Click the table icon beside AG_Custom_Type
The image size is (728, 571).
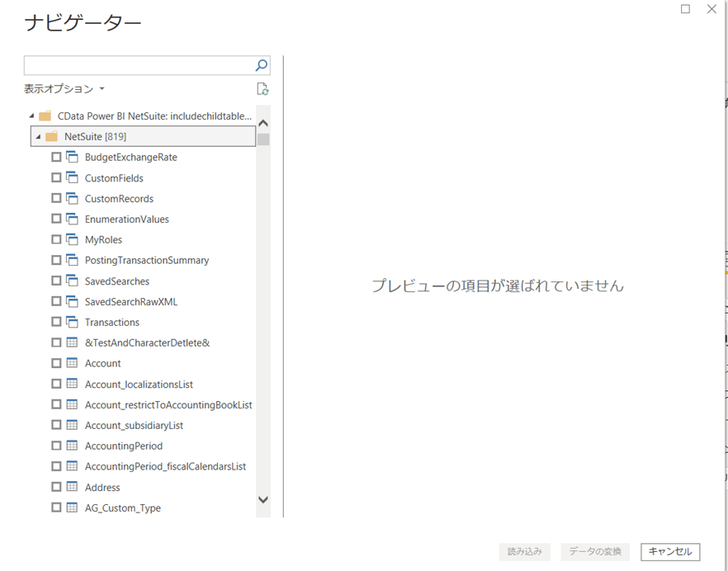pos(72,507)
